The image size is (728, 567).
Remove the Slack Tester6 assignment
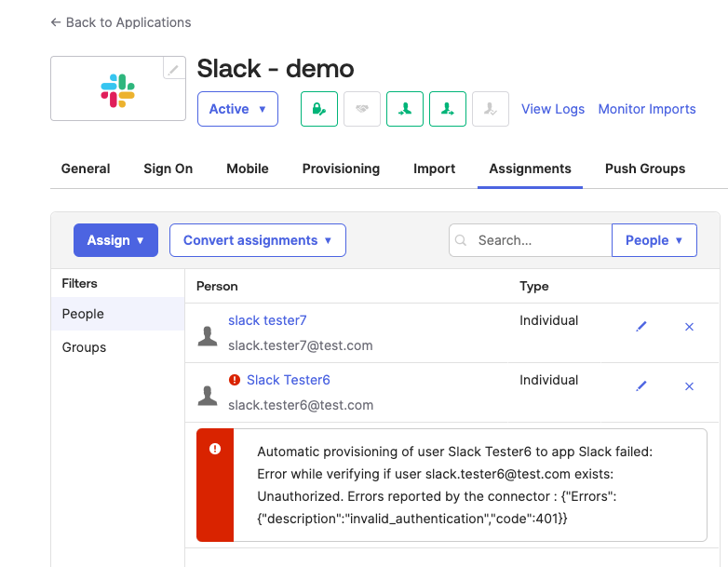[689, 386]
